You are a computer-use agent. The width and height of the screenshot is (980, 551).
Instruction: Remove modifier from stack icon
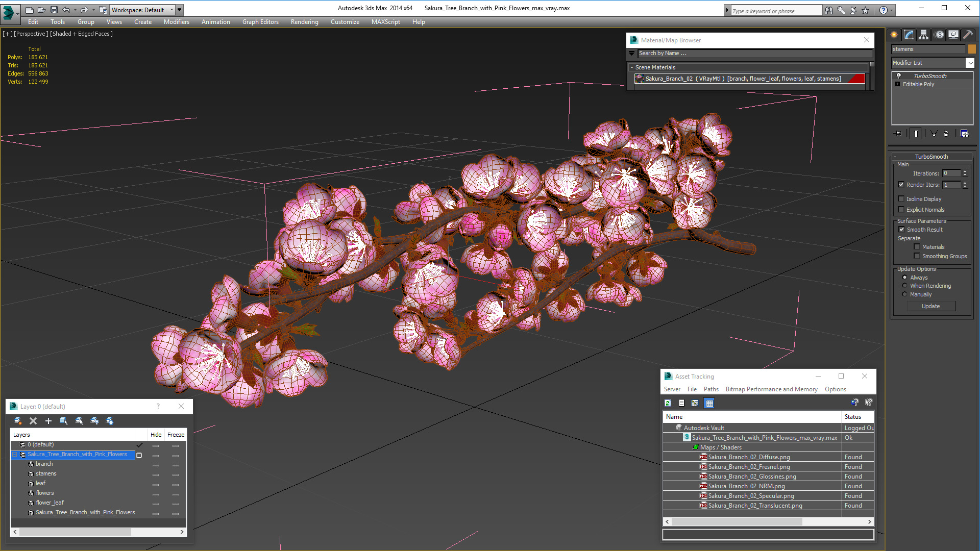946,134
